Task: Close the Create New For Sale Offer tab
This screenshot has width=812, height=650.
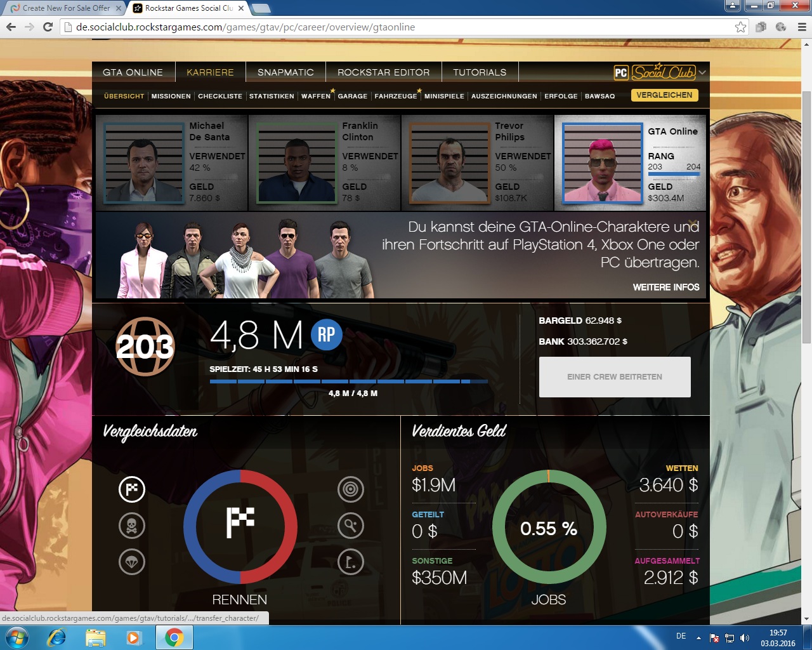Action: (x=119, y=8)
